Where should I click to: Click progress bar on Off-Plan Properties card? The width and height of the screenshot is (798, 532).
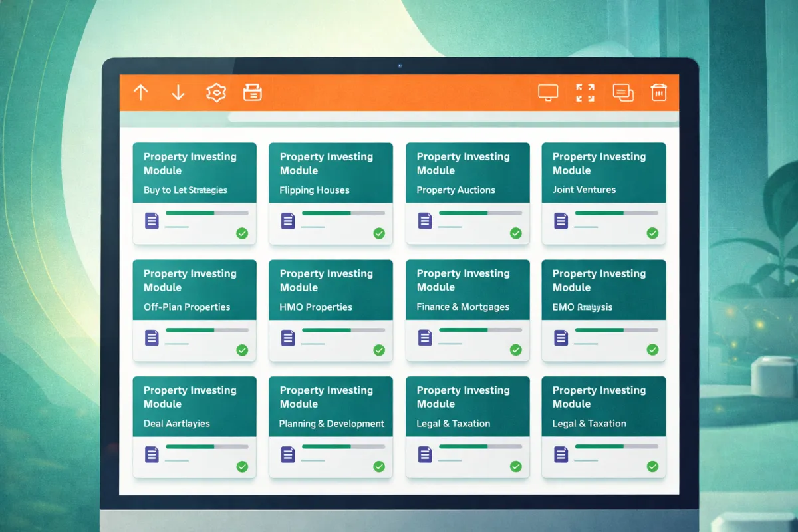[207, 330]
